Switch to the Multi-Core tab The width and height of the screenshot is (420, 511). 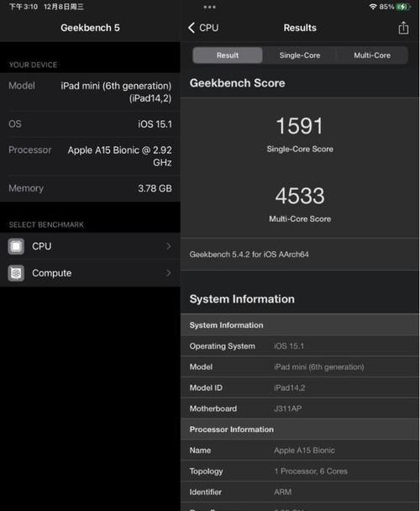point(372,55)
